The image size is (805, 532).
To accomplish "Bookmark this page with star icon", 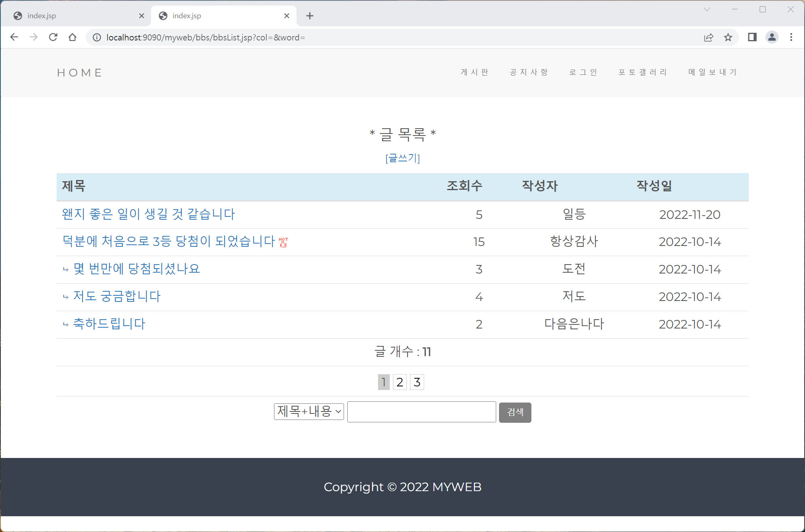I will click(728, 38).
